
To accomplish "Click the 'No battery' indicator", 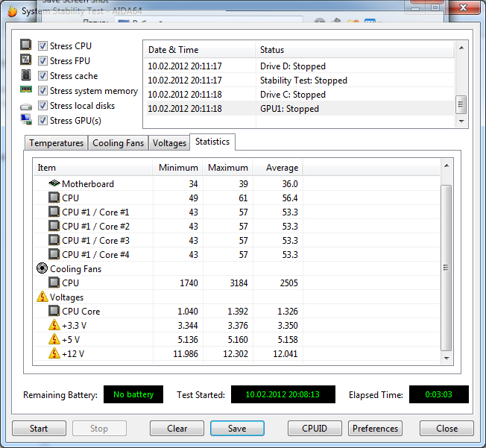I will tap(133, 394).
